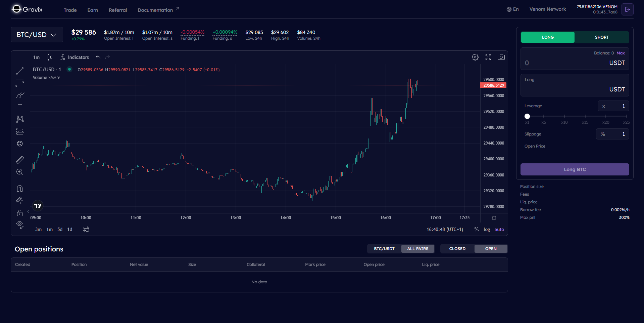Click the wallet logout icon
This screenshot has width=644, height=323.
click(627, 9)
